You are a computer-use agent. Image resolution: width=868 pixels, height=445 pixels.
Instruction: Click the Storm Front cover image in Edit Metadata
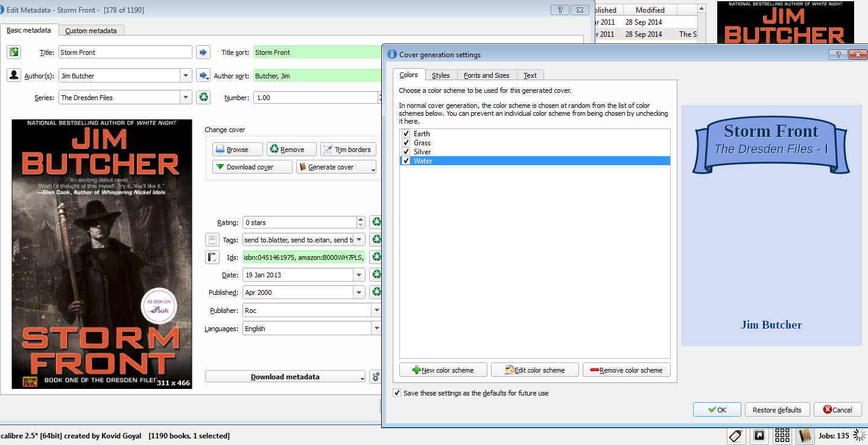(x=102, y=254)
